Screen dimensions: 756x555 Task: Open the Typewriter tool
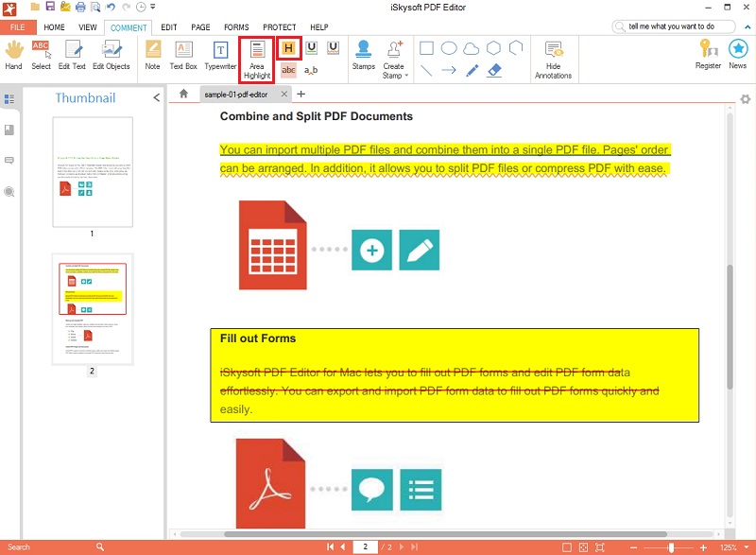(220, 59)
